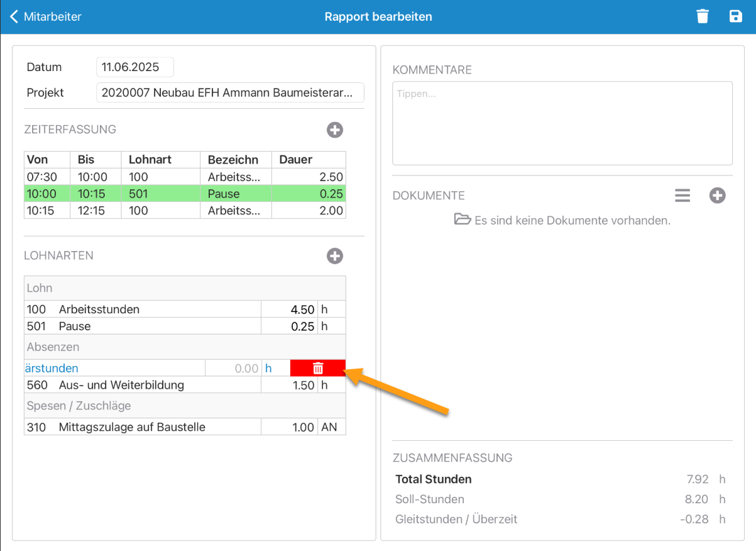Add a new Zeiterfassung entry
This screenshot has height=551, width=756.
(x=335, y=130)
